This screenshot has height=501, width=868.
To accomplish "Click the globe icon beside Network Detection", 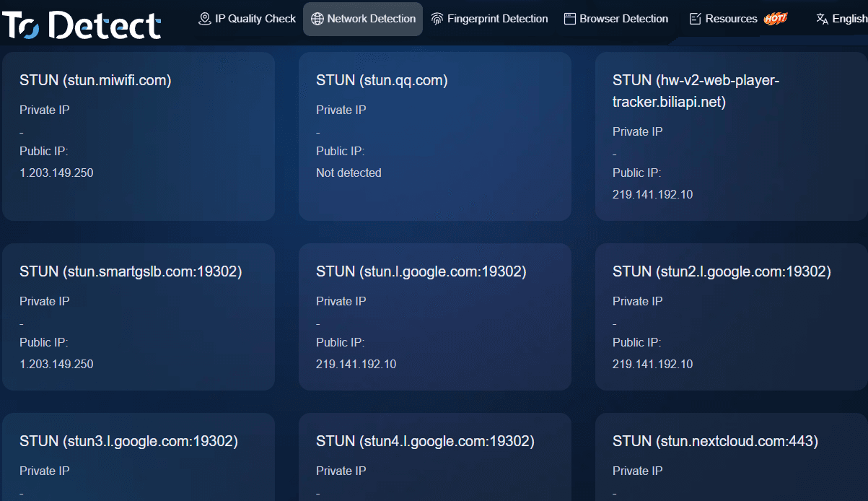I will (x=317, y=19).
